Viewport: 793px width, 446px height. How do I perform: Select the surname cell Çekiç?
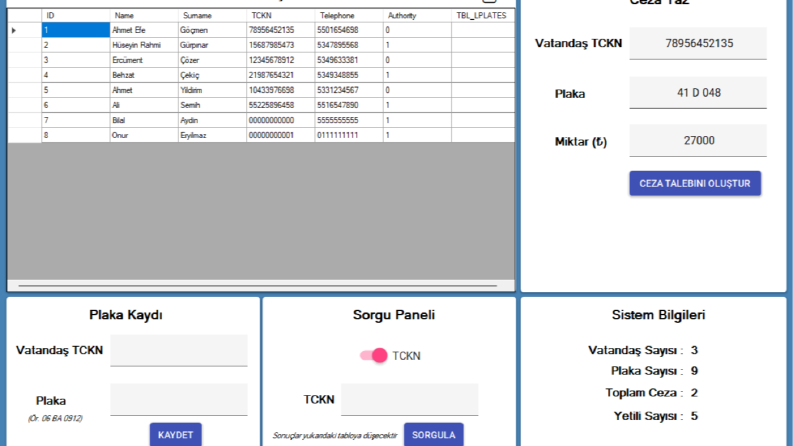[212, 75]
